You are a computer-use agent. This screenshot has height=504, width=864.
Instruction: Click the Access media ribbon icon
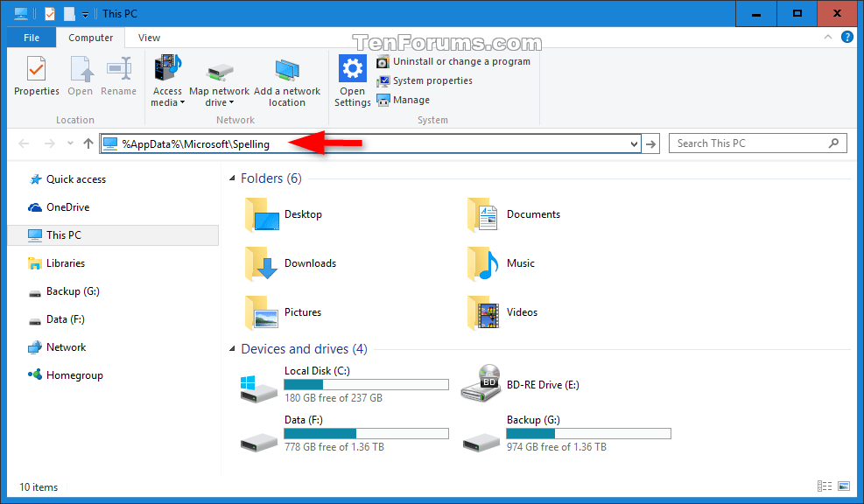pos(166,70)
